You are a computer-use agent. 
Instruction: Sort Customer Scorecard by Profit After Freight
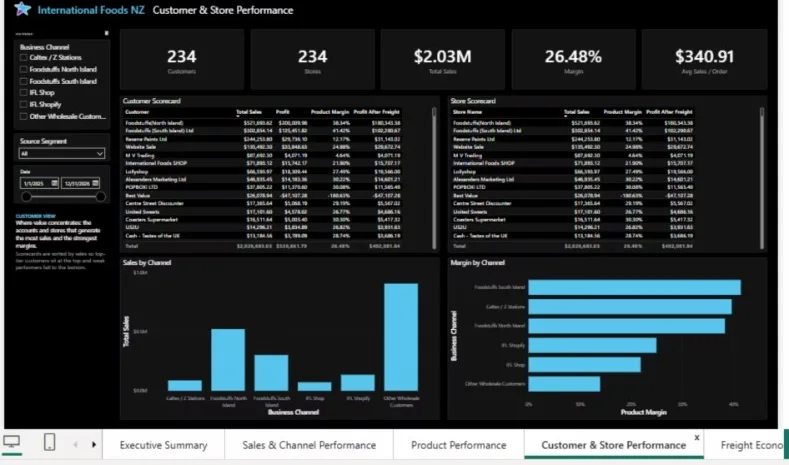(377, 112)
